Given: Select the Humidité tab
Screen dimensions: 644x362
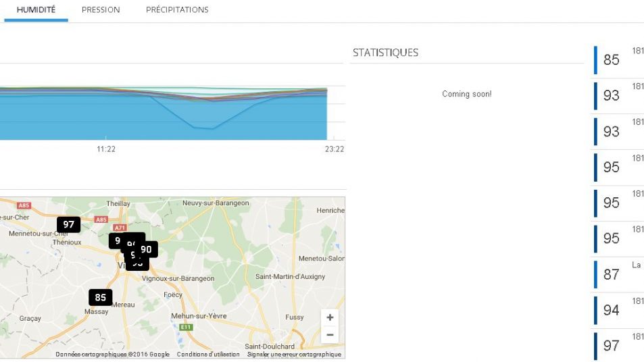Looking at the screenshot, I should (x=36, y=10).
